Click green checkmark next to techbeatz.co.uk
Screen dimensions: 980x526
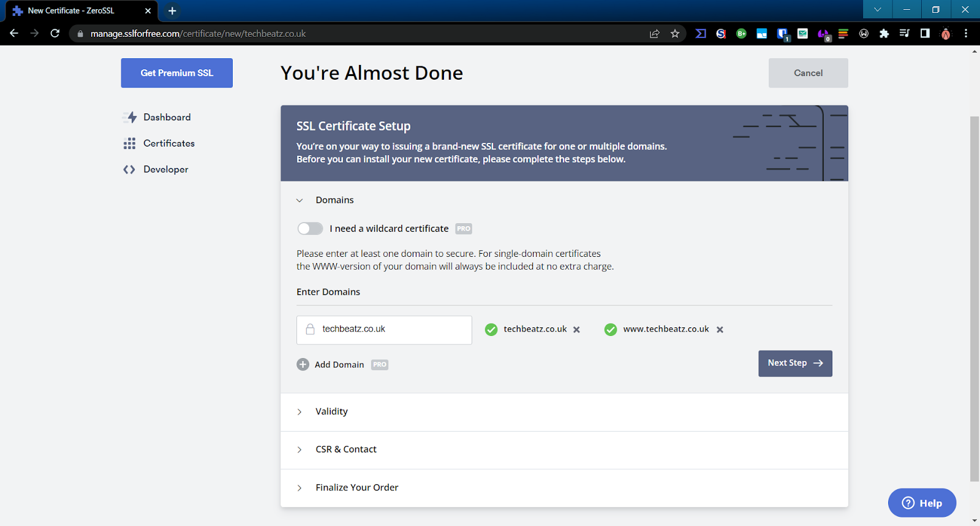tap(491, 330)
